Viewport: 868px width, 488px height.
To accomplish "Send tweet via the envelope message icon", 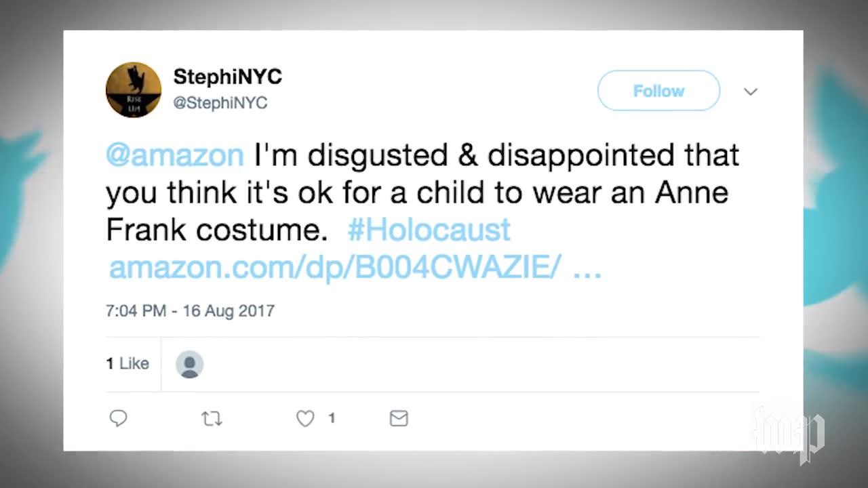I will click(x=399, y=419).
